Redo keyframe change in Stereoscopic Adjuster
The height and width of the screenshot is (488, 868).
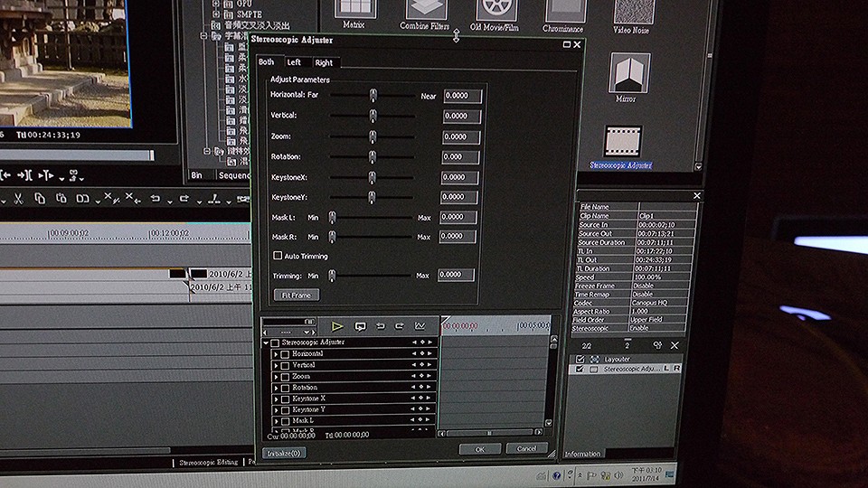tap(399, 326)
